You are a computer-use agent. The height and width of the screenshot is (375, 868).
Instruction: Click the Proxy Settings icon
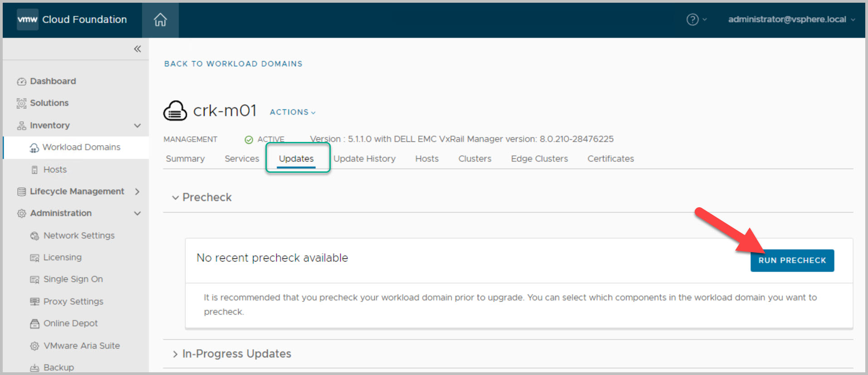(x=34, y=302)
